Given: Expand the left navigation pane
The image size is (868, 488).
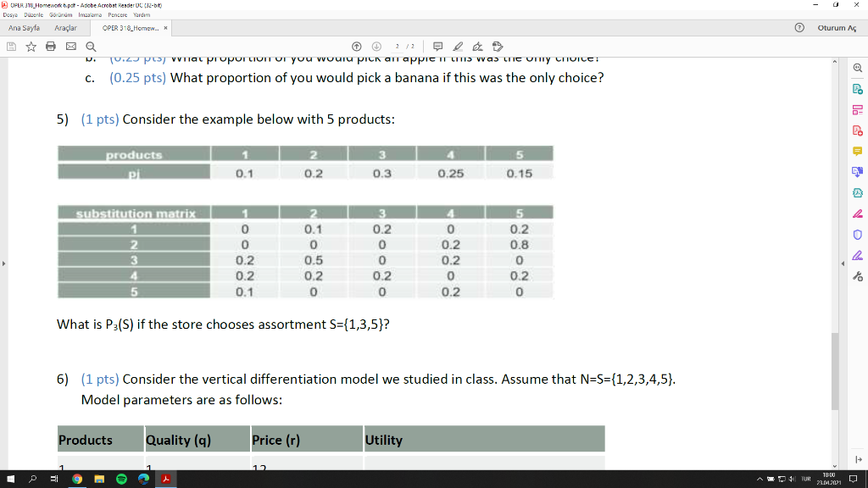Looking at the screenshot, I should [x=3, y=263].
